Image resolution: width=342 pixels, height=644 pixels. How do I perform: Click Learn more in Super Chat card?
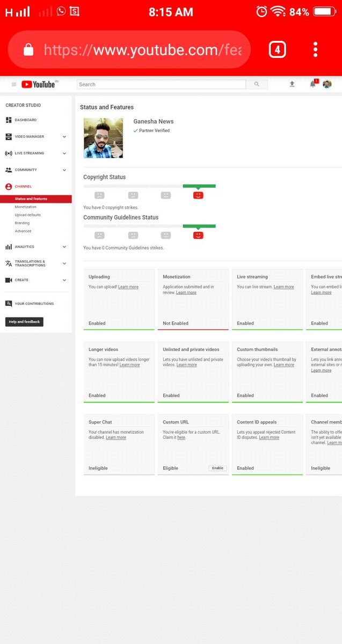coord(116,437)
